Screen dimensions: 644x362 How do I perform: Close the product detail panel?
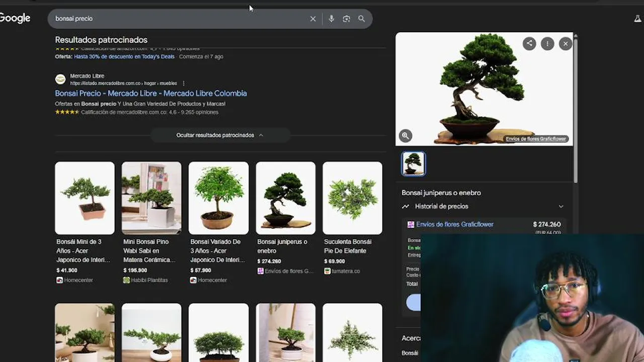(566, 44)
